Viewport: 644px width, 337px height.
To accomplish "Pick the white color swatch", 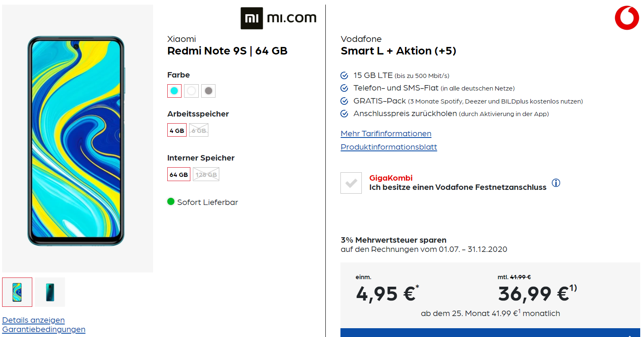I will [x=192, y=91].
